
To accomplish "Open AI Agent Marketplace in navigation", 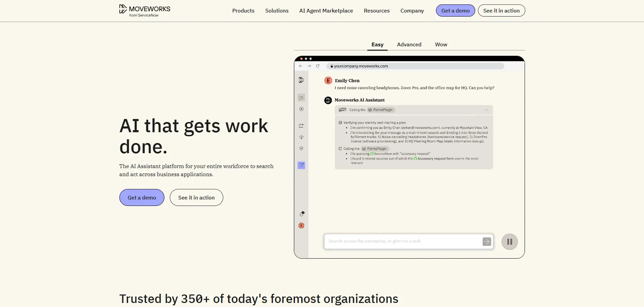I will 326,11.
